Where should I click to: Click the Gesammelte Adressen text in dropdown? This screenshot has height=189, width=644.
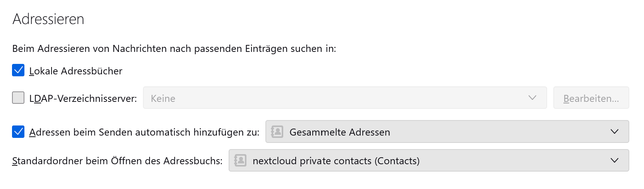(x=339, y=132)
